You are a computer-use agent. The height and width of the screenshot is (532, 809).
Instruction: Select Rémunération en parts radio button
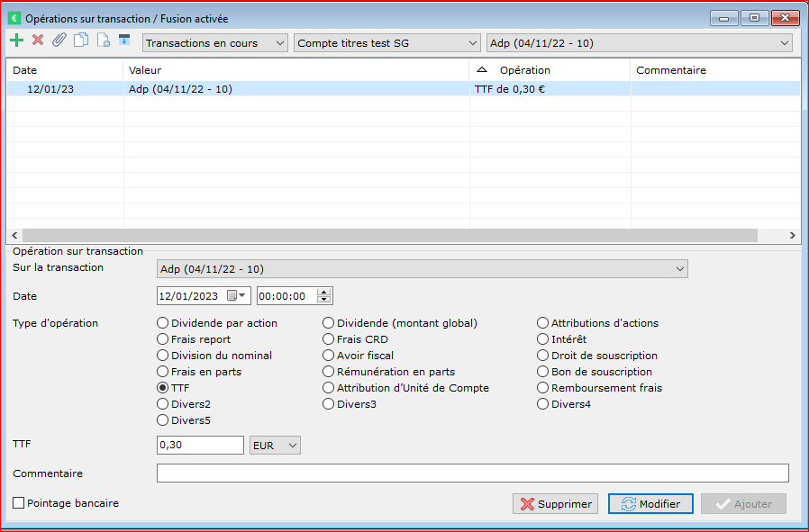pyautogui.click(x=328, y=372)
